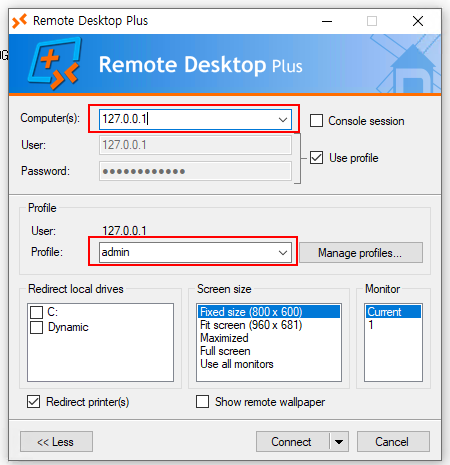Open Manage profiles dialog
This screenshot has height=465, width=450.
[x=361, y=253]
